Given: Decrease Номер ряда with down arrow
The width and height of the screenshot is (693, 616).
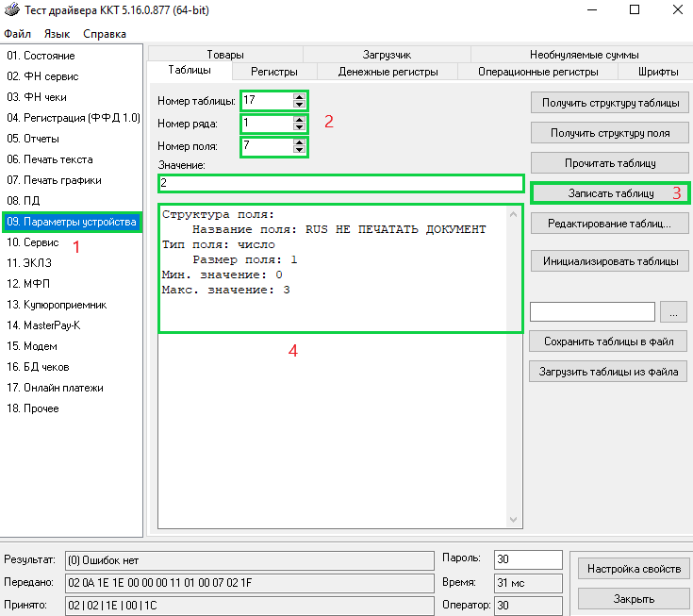Looking at the screenshot, I should point(299,127).
